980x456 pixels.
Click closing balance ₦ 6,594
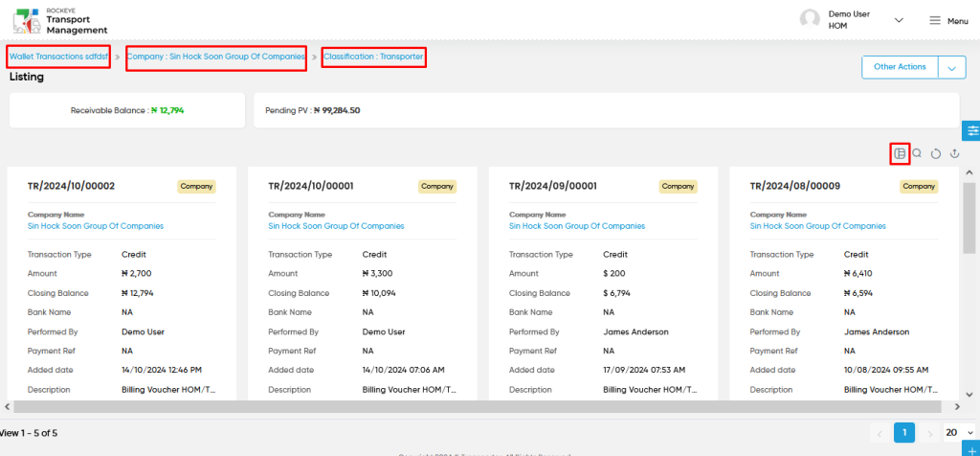pos(858,293)
